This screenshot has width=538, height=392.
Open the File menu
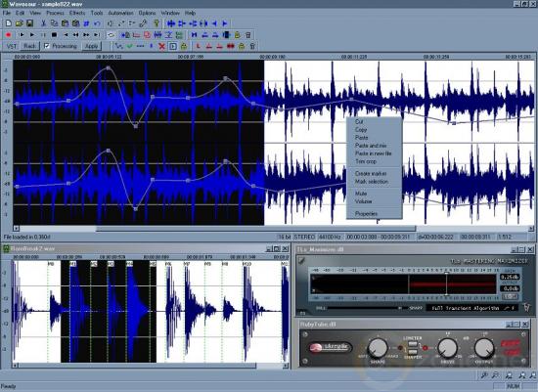click(x=7, y=13)
